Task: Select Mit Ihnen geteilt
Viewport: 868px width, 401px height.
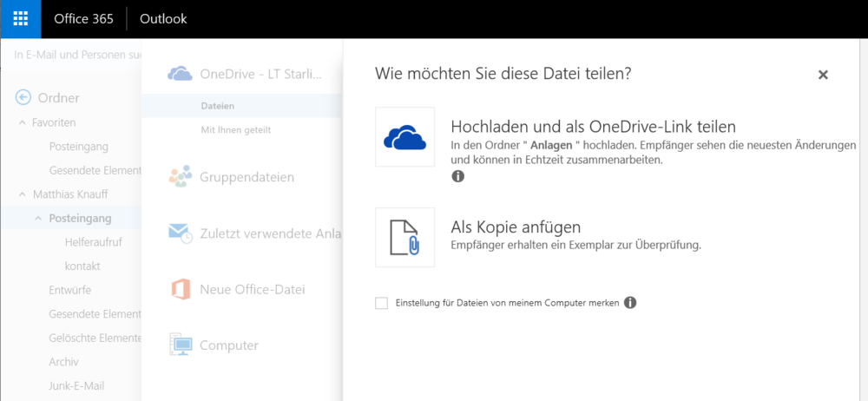Action: point(235,130)
